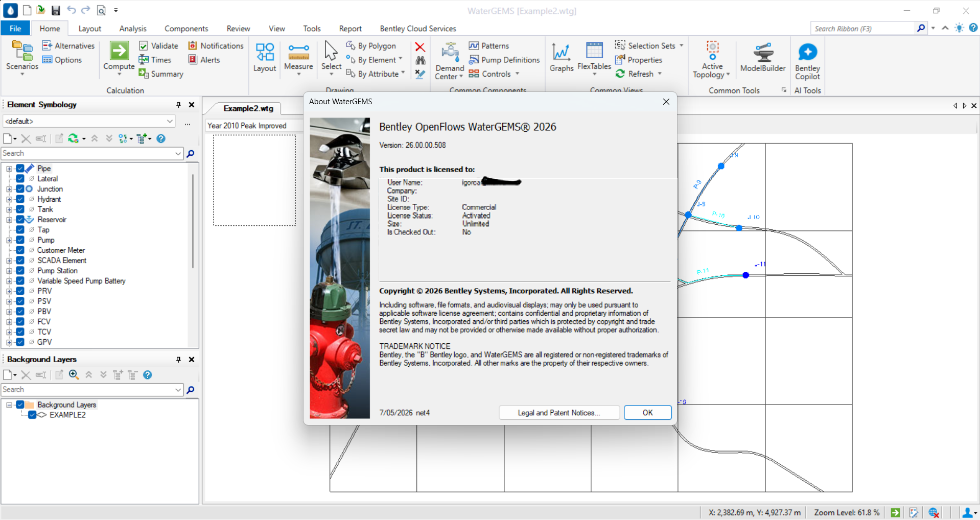Toggle the Customer Meter checkbox
This screenshot has width=980, height=520.
coord(20,250)
